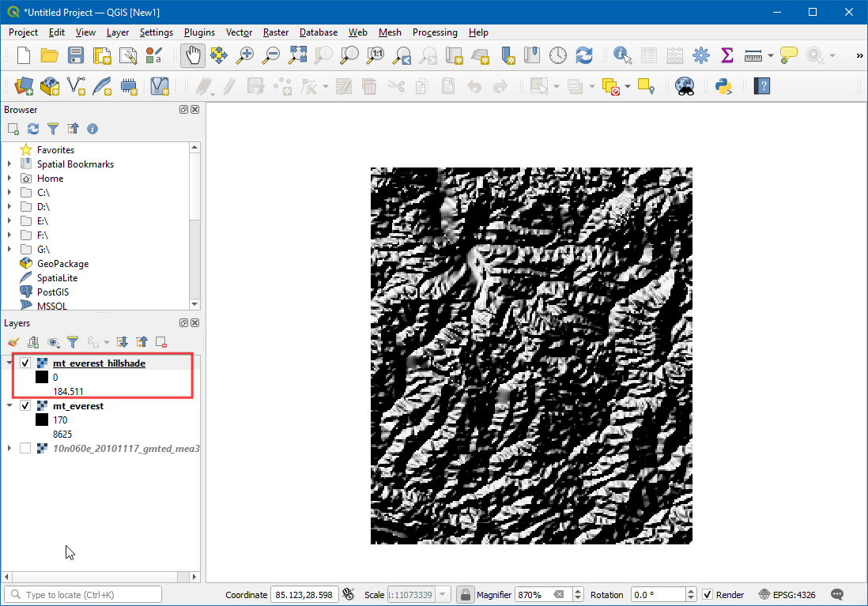Open the Raster menu
Screen dimensions: 868x606
point(276,32)
